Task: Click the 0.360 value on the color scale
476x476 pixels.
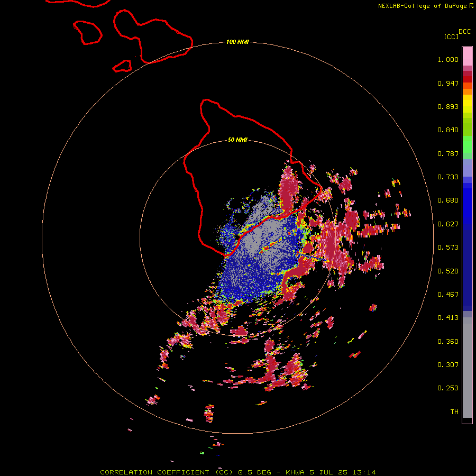Action: tap(448, 342)
